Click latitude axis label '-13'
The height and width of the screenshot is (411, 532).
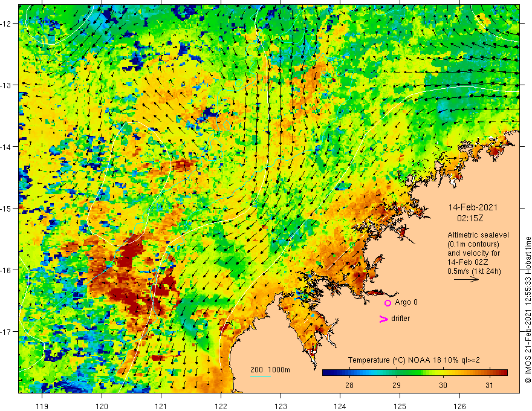click(6, 85)
